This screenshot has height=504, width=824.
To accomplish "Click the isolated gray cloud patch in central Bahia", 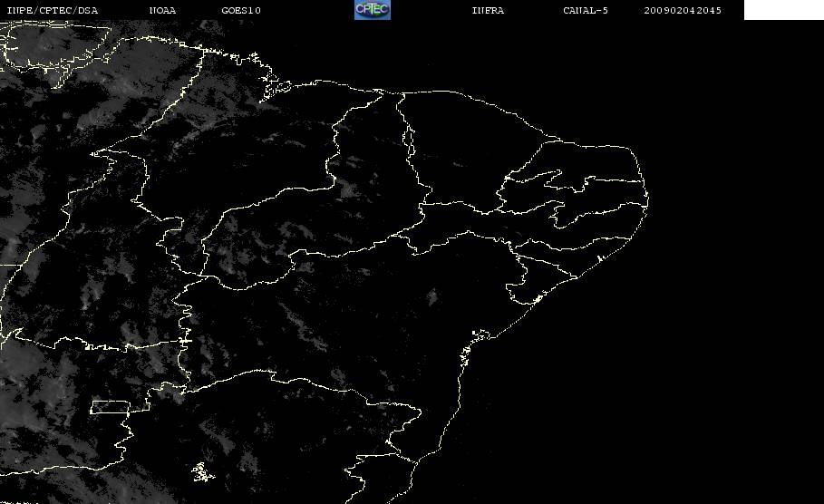I will coord(432,297).
